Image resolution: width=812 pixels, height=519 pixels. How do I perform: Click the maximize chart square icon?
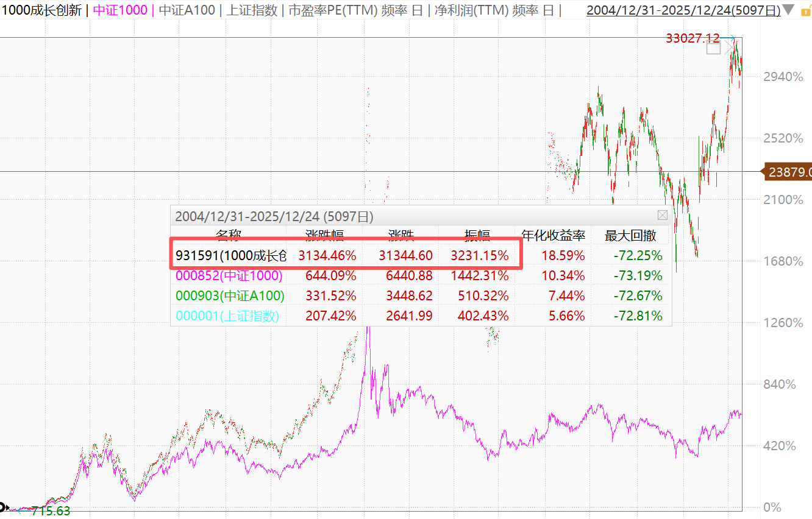click(713, 48)
